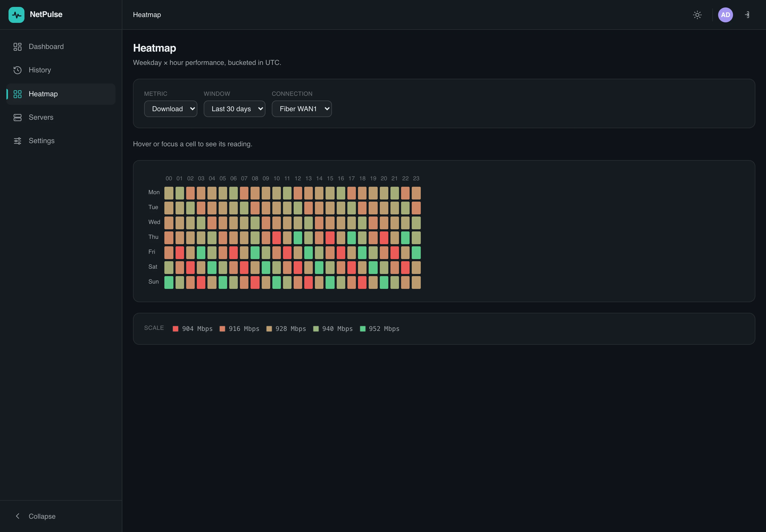Click the Mon row label
Screen dimensions: 766x532
154,192
